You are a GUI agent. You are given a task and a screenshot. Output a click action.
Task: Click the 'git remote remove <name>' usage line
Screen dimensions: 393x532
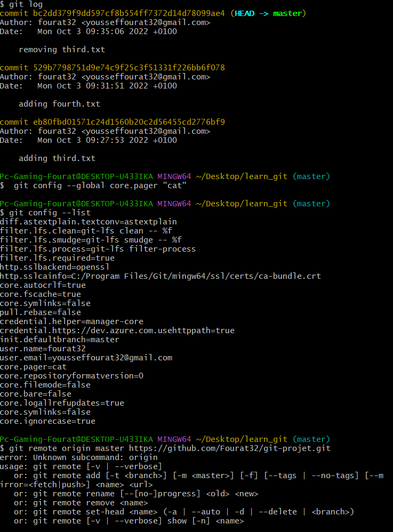81,503
